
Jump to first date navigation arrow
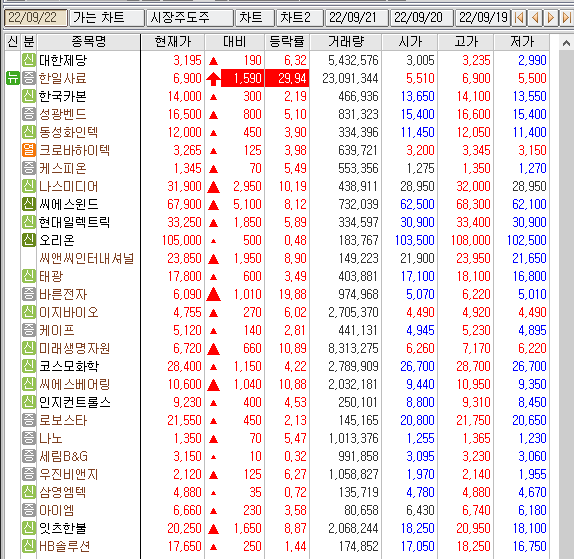pos(519,18)
